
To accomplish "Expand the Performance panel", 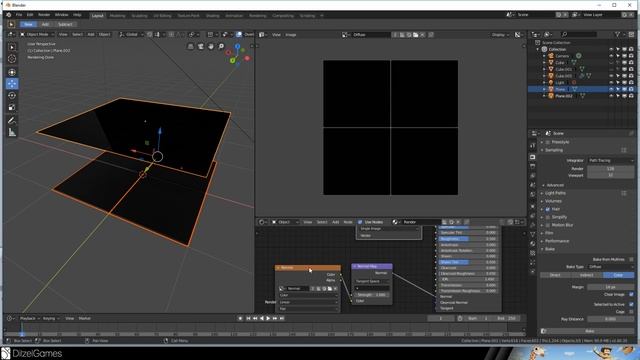I will pos(556,241).
